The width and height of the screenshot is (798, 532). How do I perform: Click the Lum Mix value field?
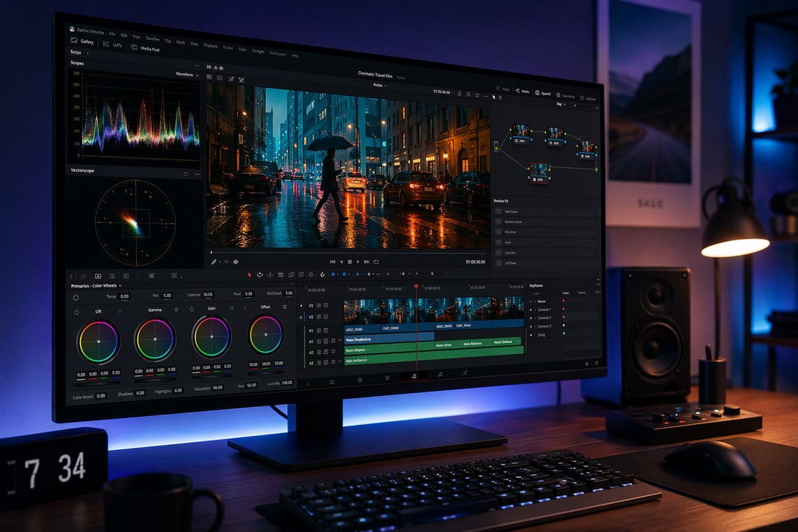(287, 382)
